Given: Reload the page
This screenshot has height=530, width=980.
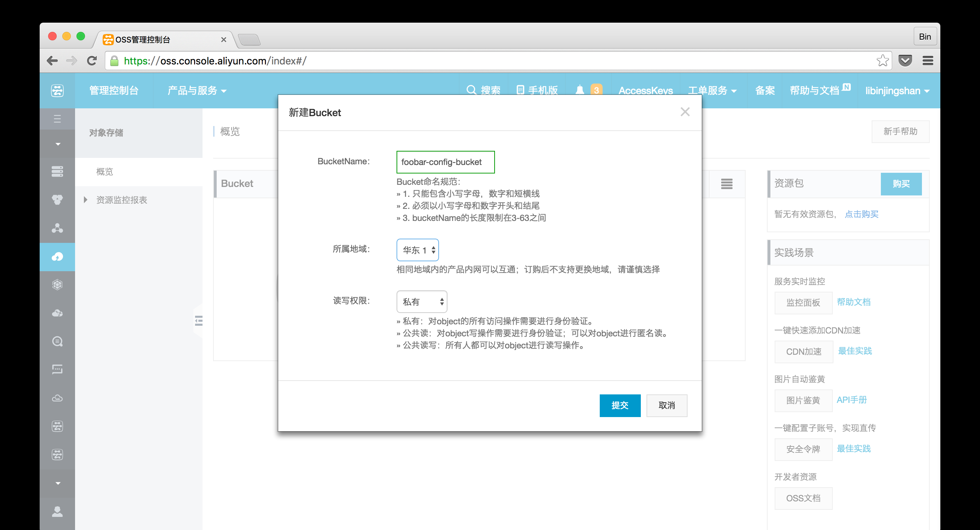Looking at the screenshot, I should click(x=92, y=61).
